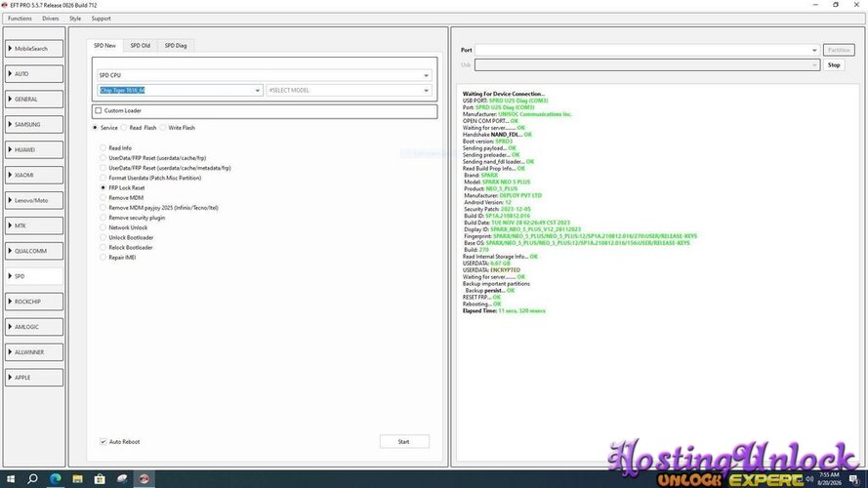Viewport: 868px width, 488px height.
Task: Open the Windows Start menu
Action: click(11, 479)
